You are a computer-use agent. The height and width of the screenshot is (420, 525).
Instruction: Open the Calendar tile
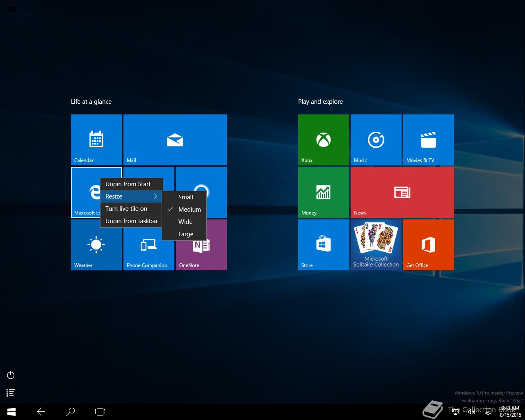coord(96,140)
